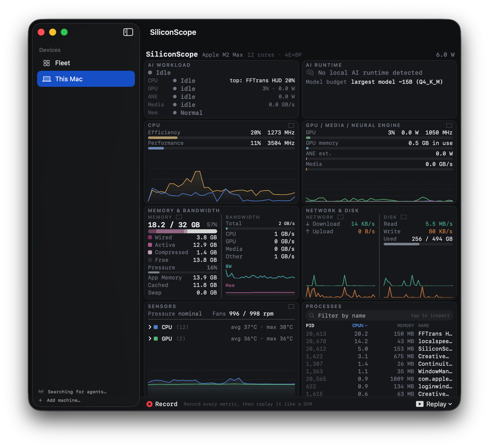The height and width of the screenshot is (448, 489).
Task: Click the Filter by name search field
Action: (x=379, y=315)
